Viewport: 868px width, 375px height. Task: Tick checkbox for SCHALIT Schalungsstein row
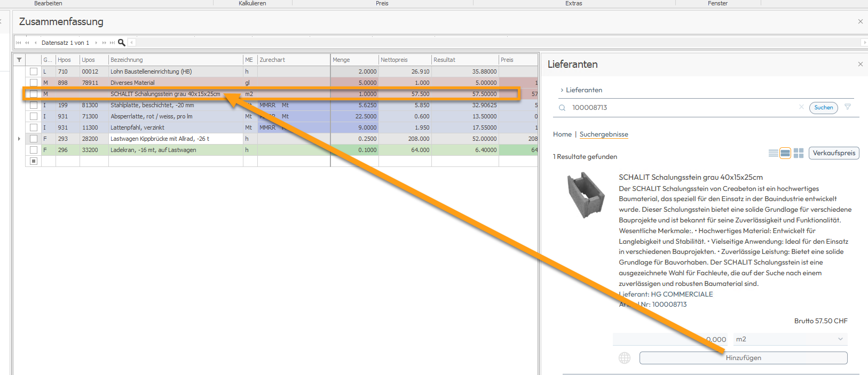[34, 94]
